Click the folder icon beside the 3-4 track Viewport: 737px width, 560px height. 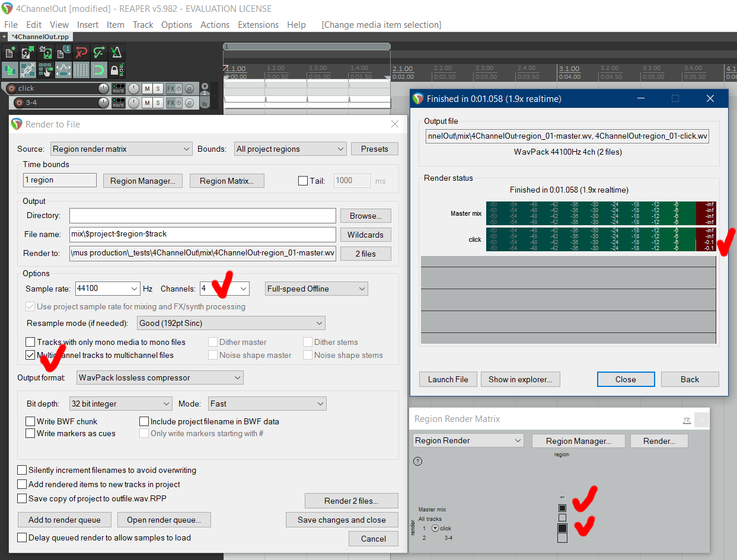[x=205, y=104]
